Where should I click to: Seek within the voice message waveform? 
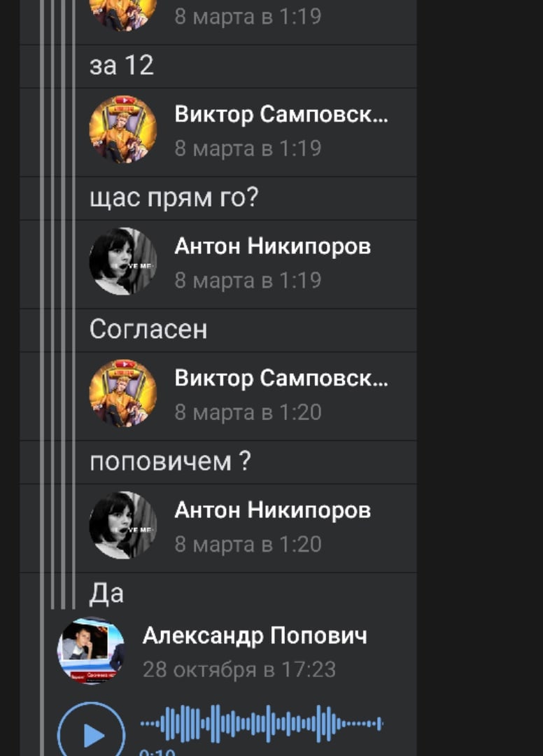[x=262, y=723]
